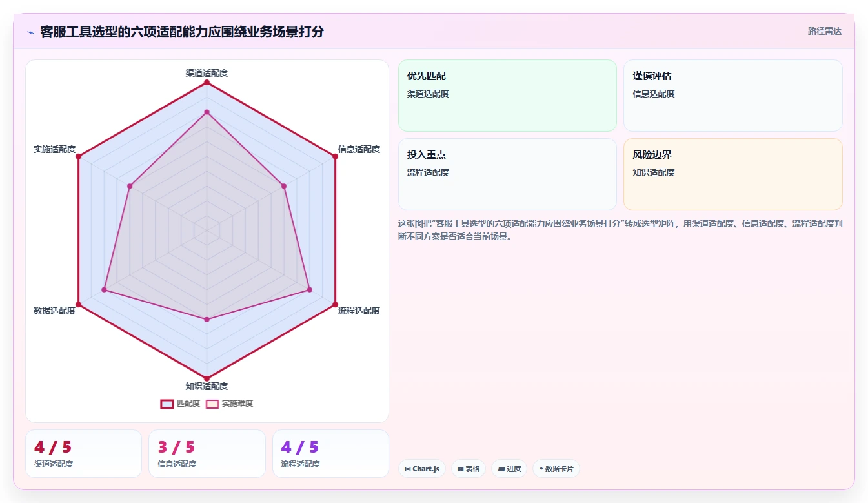Click the description paragraph starting 这张图把
868x503 pixels.
(620, 230)
